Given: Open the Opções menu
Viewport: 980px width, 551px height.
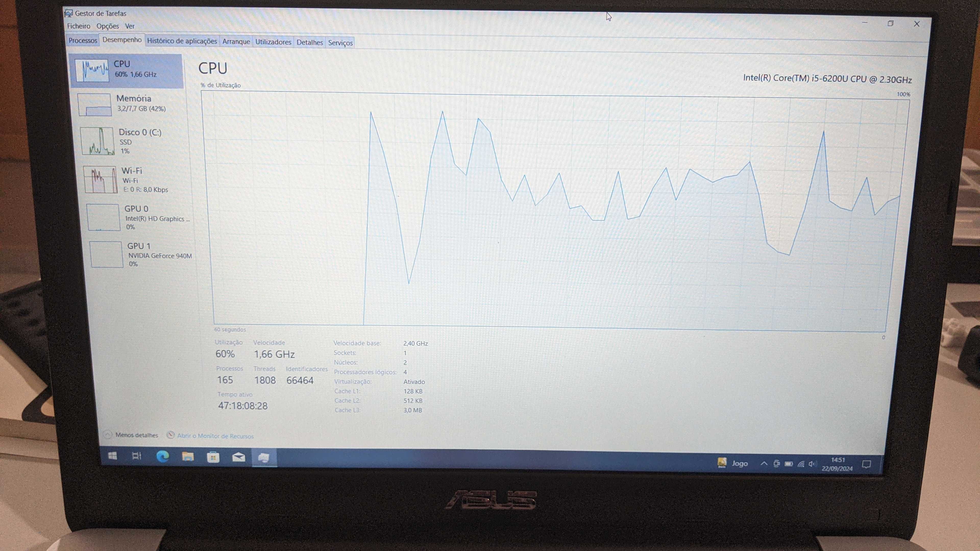Looking at the screenshot, I should tap(108, 26).
